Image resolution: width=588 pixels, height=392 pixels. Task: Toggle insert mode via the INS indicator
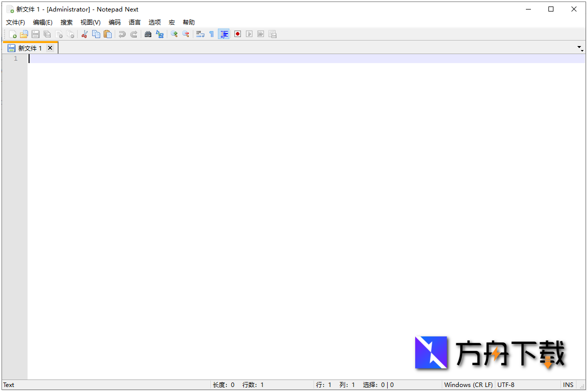pos(568,384)
